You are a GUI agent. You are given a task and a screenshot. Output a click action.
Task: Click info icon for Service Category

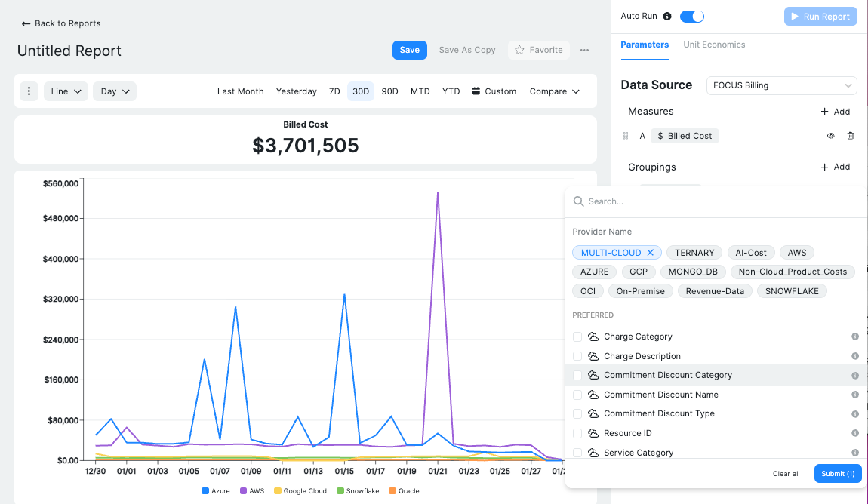(x=854, y=453)
